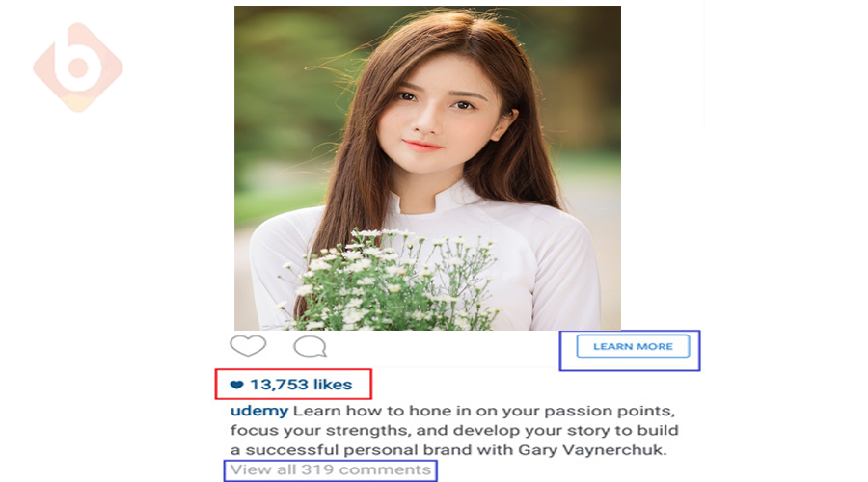Click the faded 'b' diamond watermark logo
868x482 pixels.
78,67
